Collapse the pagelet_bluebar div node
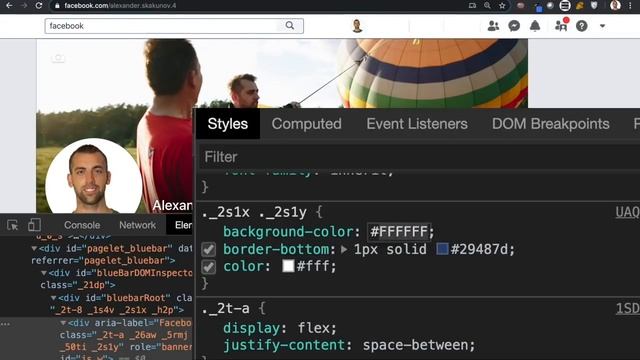 click(x=34, y=248)
